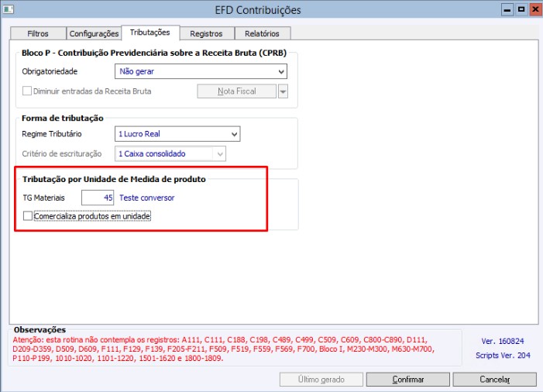This screenshot has height=392, width=543.
Task: Click the Scripts Ver. 204 text
Action: coord(503,356)
